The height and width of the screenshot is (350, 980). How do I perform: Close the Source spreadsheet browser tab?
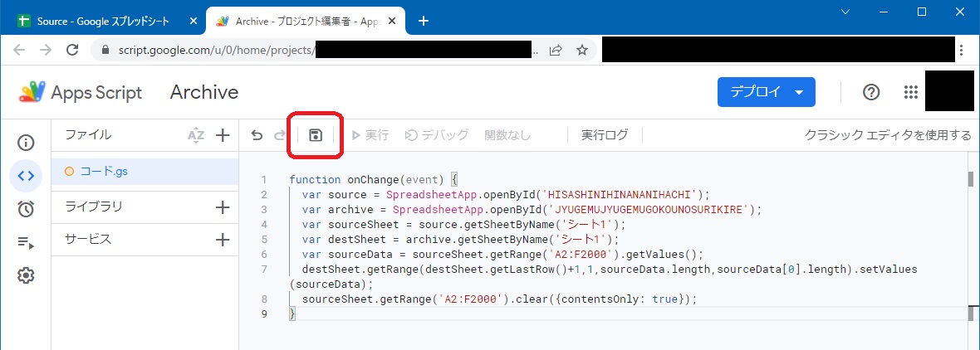194,21
